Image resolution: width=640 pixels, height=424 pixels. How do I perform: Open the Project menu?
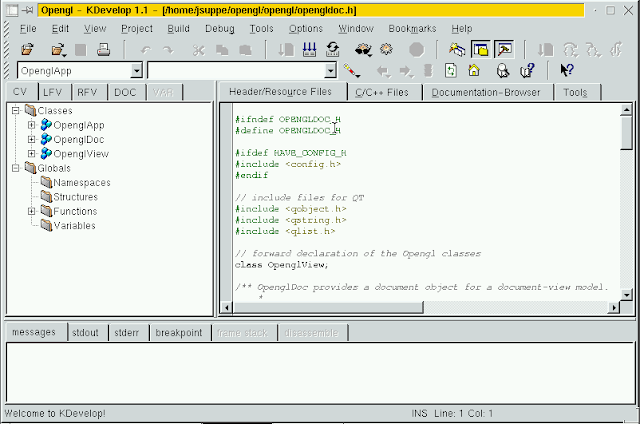click(137, 29)
